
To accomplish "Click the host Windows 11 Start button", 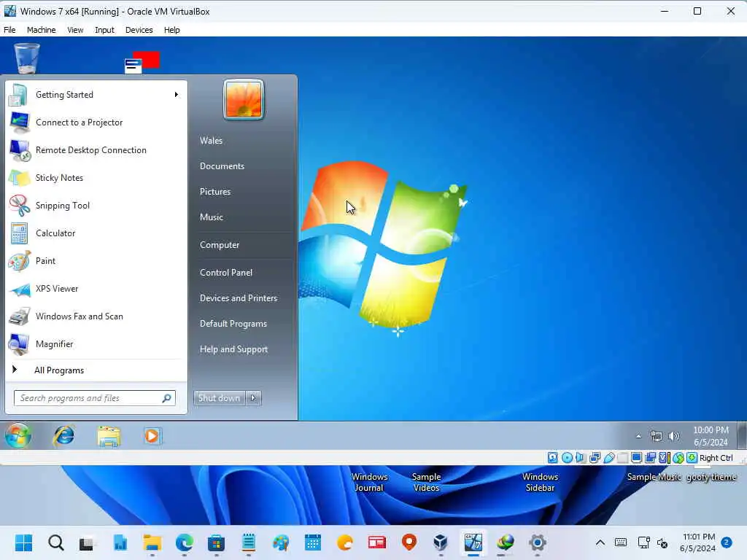I will tap(24, 542).
